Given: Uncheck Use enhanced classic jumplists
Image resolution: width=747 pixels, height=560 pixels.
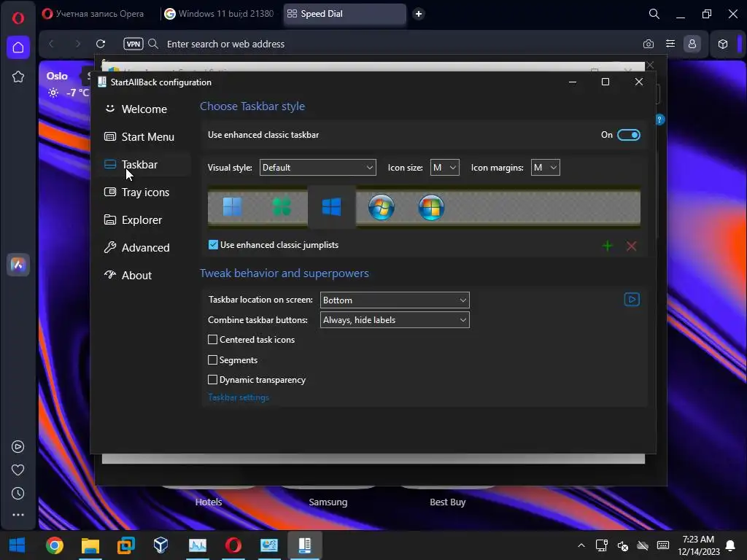Looking at the screenshot, I should pos(214,245).
